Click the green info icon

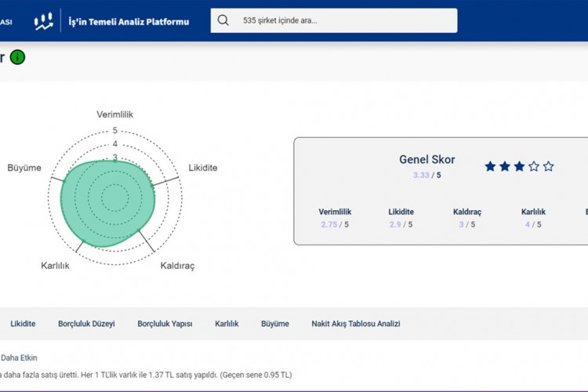[x=17, y=57]
